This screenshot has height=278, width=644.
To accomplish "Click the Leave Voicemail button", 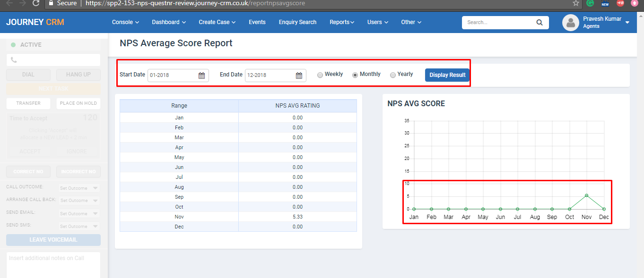I will pyautogui.click(x=53, y=240).
